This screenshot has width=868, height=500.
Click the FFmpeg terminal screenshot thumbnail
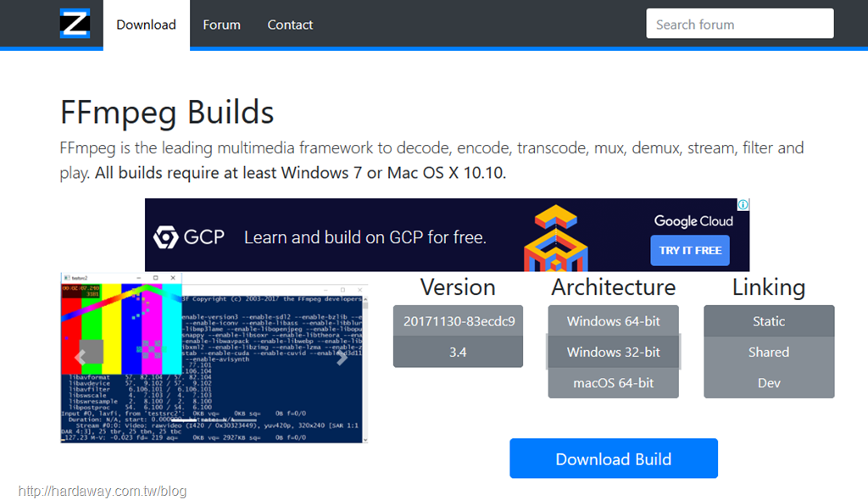click(214, 358)
